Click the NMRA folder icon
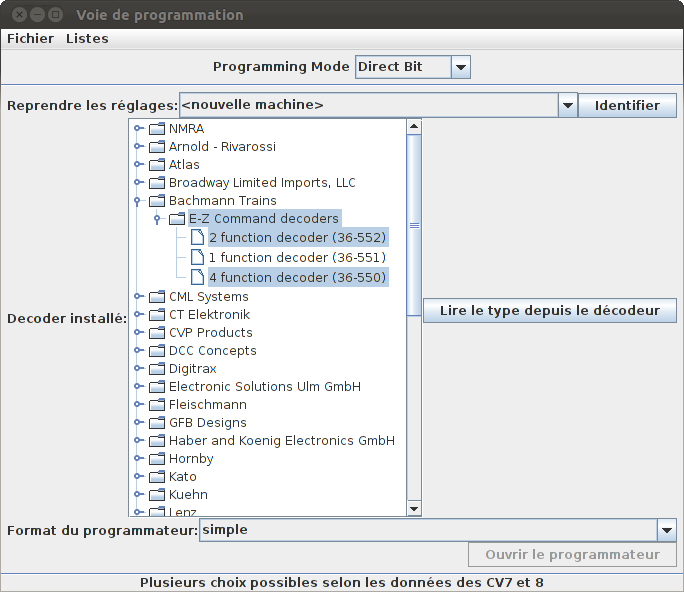This screenshot has height=592, width=684. pos(157,129)
